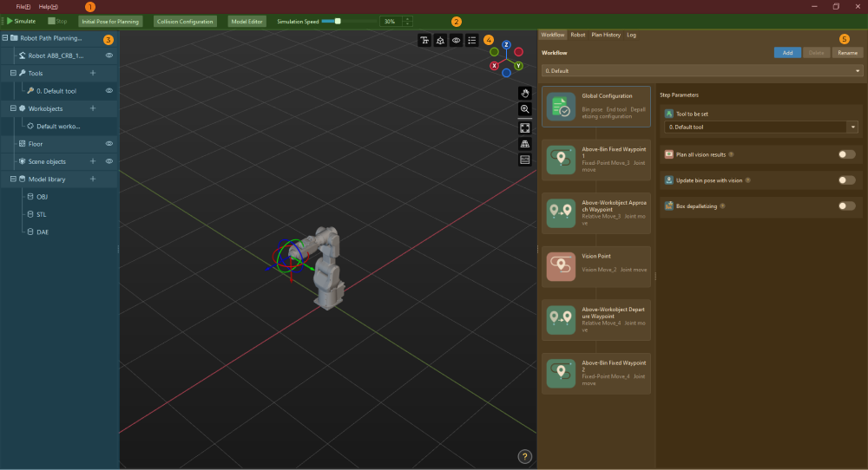This screenshot has height=470, width=868.
Task: Adjust the Simulation Speed slider
Action: (x=338, y=21)
